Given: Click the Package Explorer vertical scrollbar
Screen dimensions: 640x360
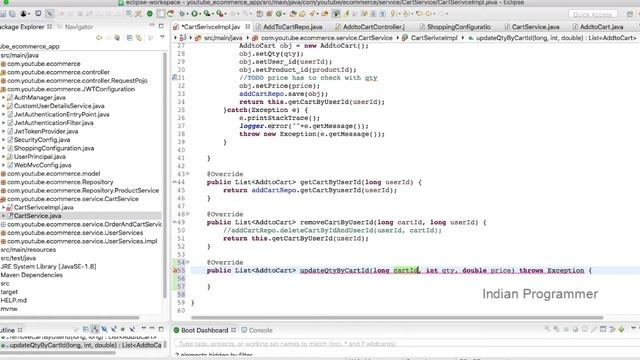Looking at the screenshot, I should tap(165, 176).
